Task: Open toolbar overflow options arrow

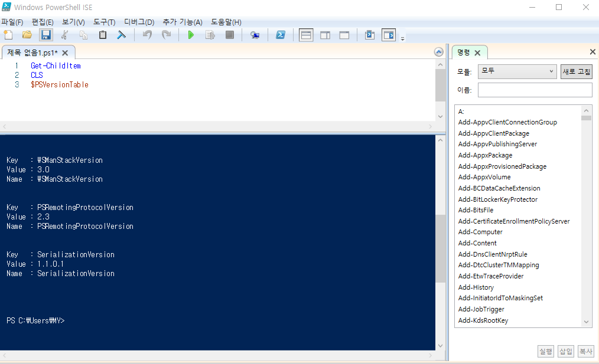Action: coord(402,38)
